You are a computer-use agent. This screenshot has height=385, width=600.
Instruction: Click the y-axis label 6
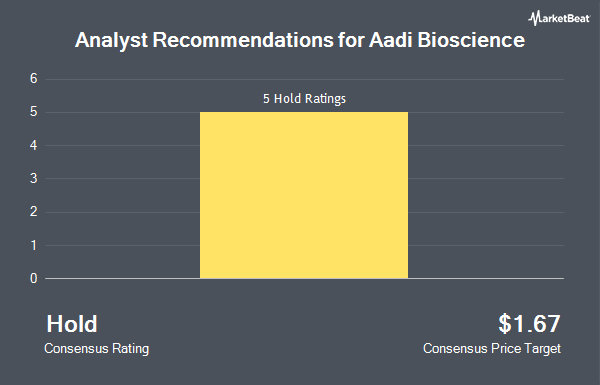coord(34,79)
